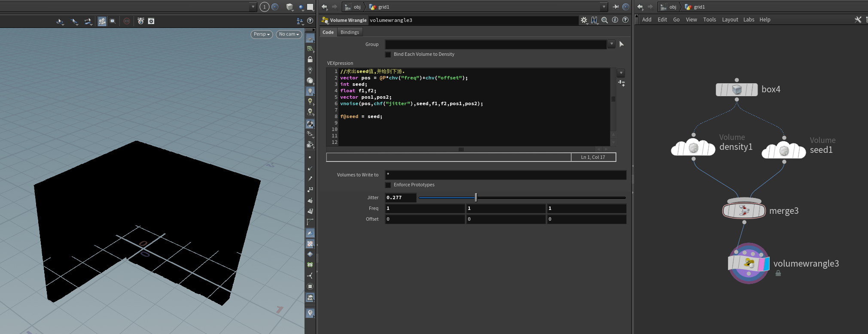Click the parameter gear settings icon
This screenshot has width=868, height=334.
pyautogui.click(x=584, y=20)
